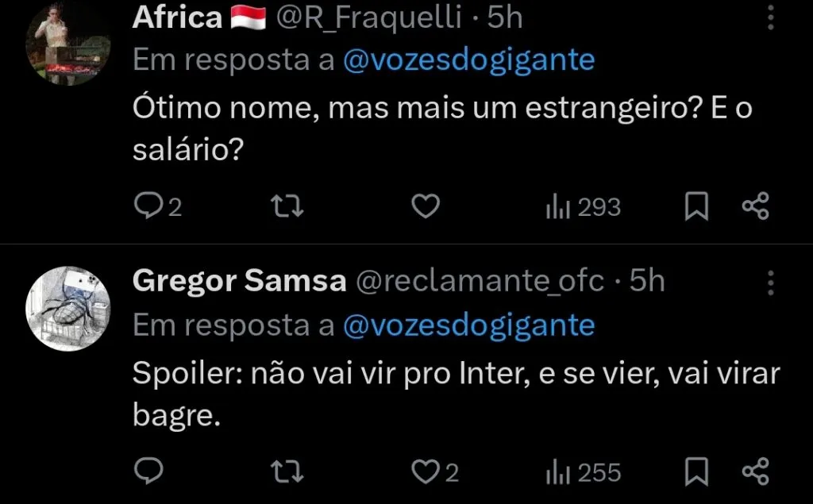Check the 5h timestamp on Gregor's tweet
Viewport: 813px width, 504px height.
click(x=647, y=280)
